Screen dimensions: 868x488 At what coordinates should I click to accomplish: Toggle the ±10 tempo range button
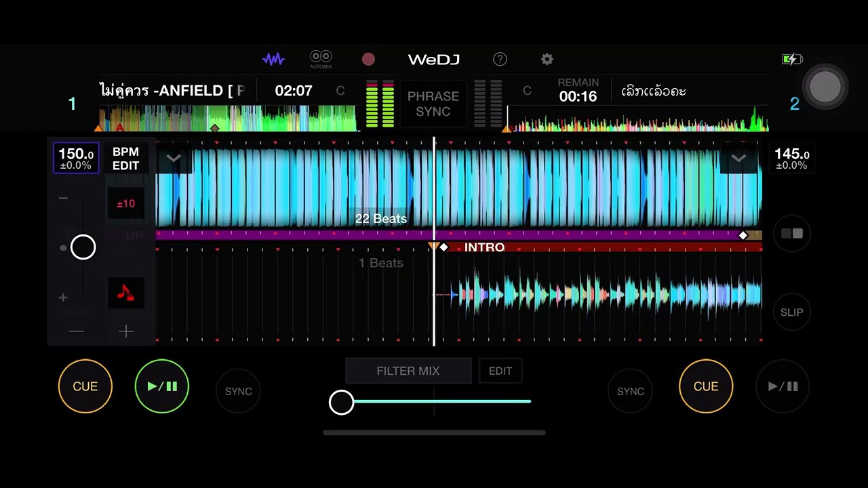[125, 203]
